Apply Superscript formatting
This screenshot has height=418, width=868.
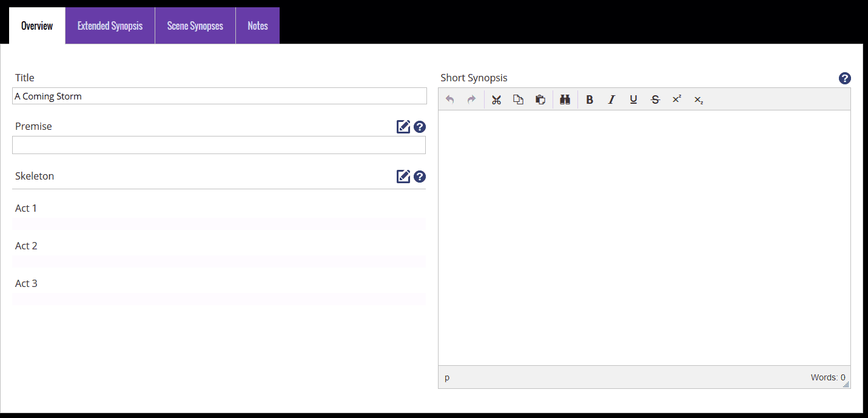click(677, 99)
